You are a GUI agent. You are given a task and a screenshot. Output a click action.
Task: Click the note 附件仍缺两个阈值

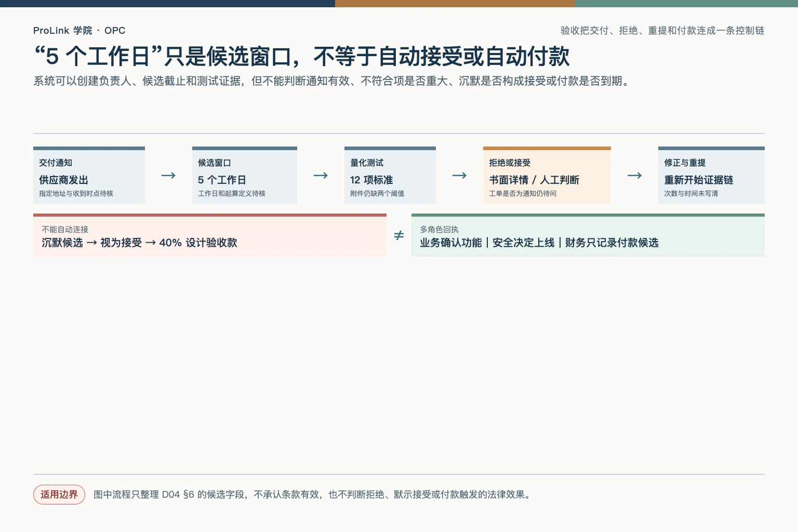click(x=377, y=193)
